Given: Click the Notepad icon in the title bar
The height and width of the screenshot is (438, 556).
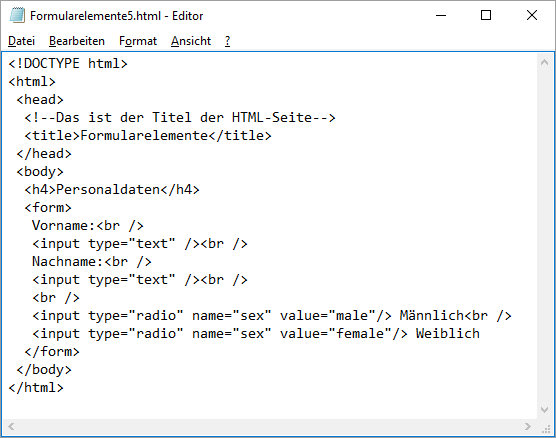Looking at the screenshot, I should coord(17,16).
